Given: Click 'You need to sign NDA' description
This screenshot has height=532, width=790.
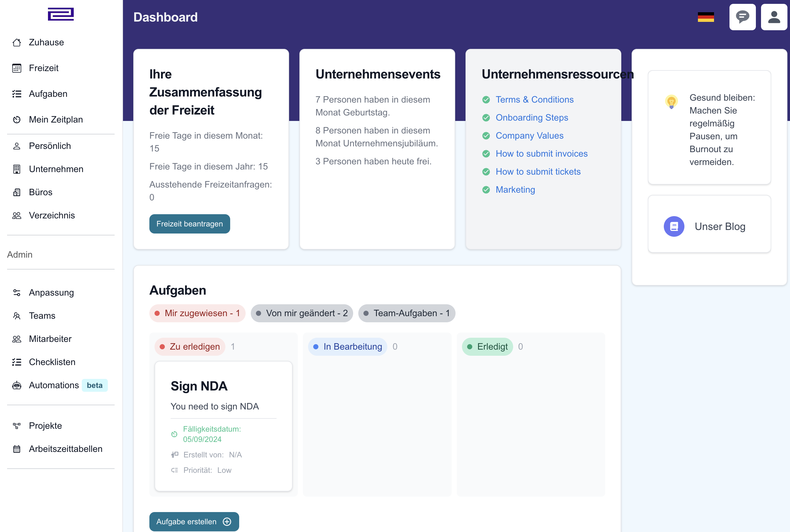Looking at the screenshot, I should click(214, 407).
